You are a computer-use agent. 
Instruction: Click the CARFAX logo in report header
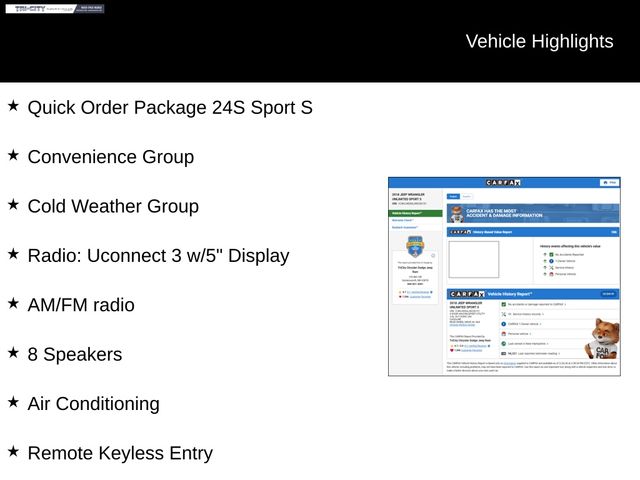pyautogui.click(x=503, y=182)
